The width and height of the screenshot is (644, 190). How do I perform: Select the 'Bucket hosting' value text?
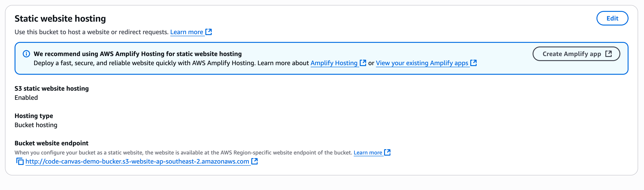pyautogui.click(x=36, y=125)
